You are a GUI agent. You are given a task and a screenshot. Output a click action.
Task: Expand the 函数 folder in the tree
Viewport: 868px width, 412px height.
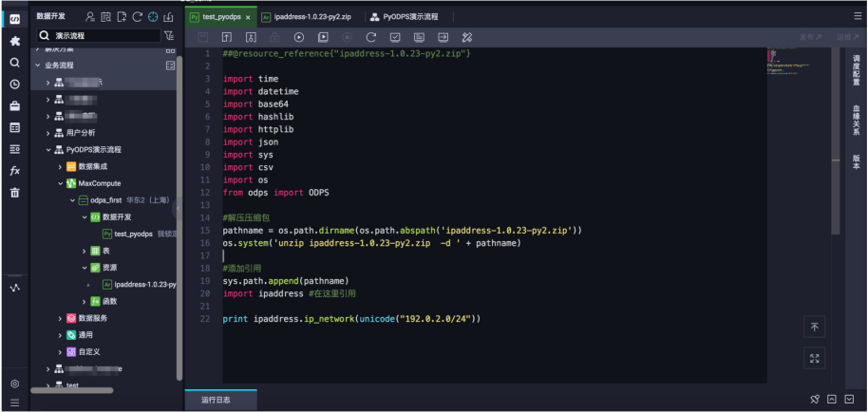pos(84,301)
